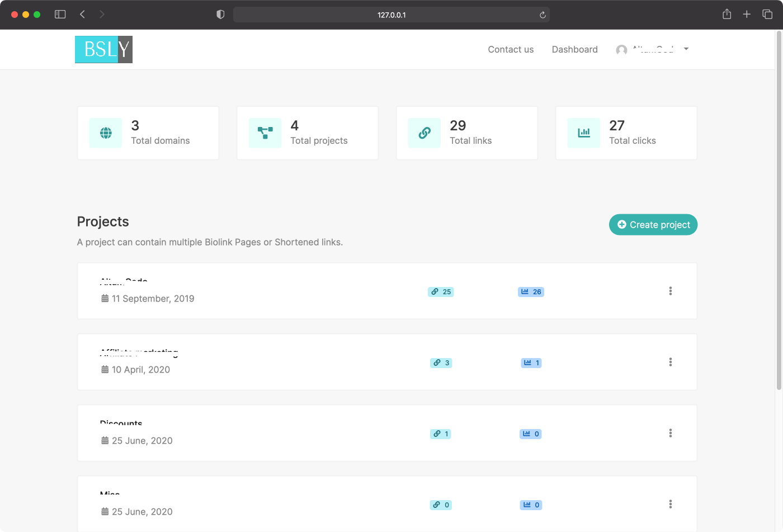Click the 'Total projects' label
Image resolution: width=783 pixels, height=532 pixels.
tap(319, 140)
